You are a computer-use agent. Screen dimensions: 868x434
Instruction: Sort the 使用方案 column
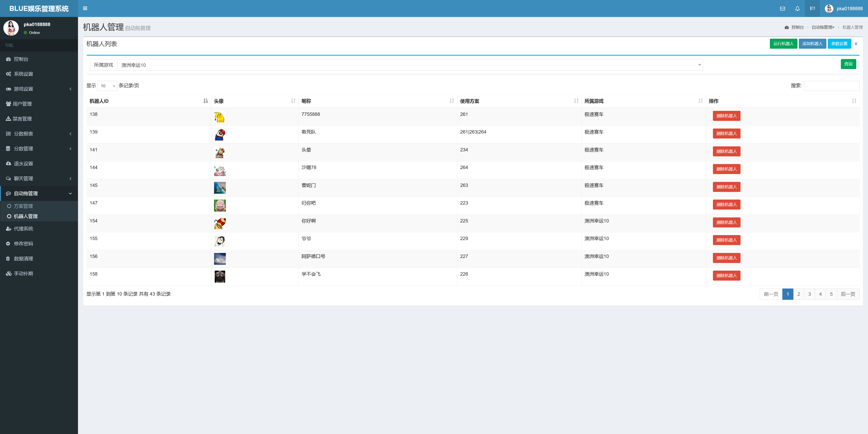point(576,101)
